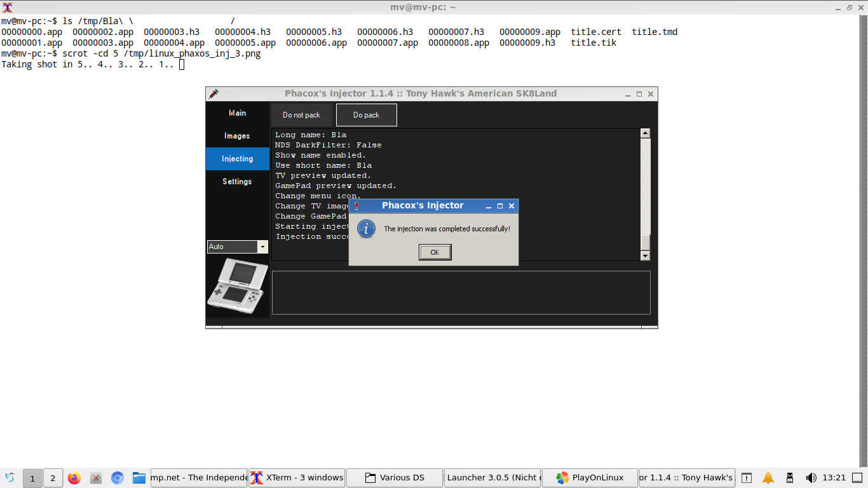Click the info tray icon left of the bell
This screenshot has width=868, height=488.
click(747, 478)
